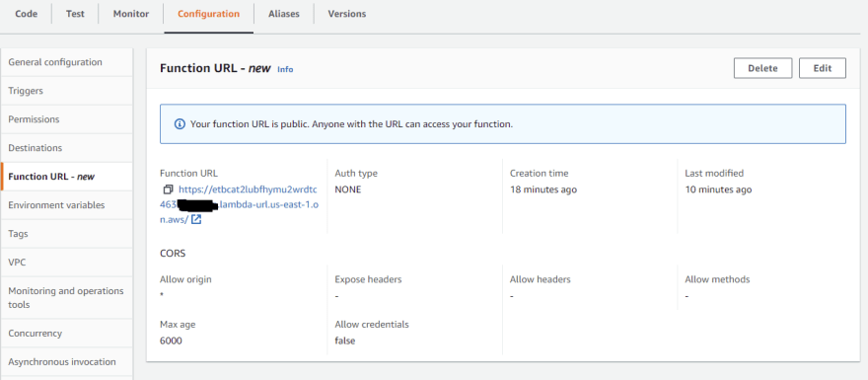Open function URL via external link icon
Screen dimensions: 868x380
(x=196, y=219)
